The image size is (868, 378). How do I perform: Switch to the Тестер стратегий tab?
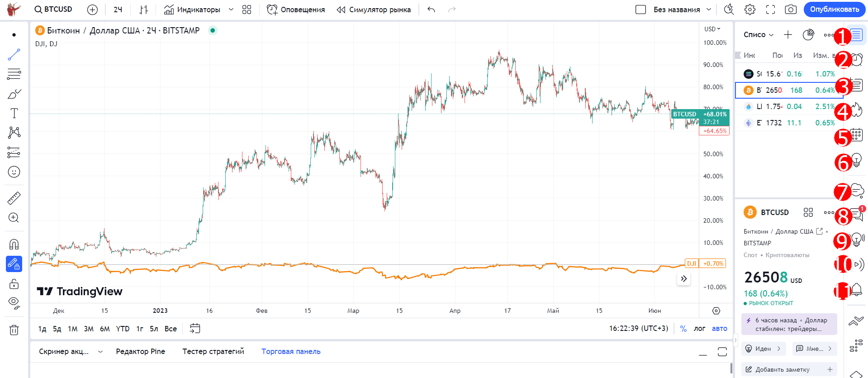coord(213,352)
